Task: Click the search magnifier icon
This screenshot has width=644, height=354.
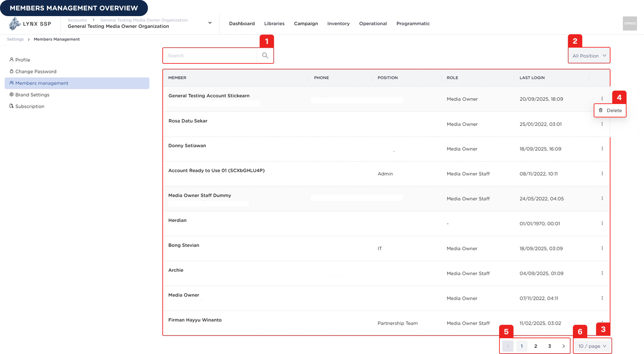Action: [x=265, y=55]
